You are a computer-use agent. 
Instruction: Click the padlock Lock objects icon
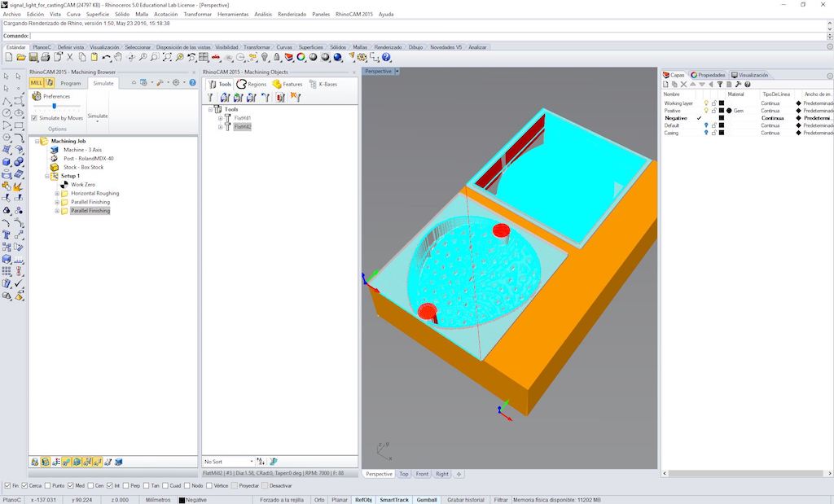tap(277, 57)
